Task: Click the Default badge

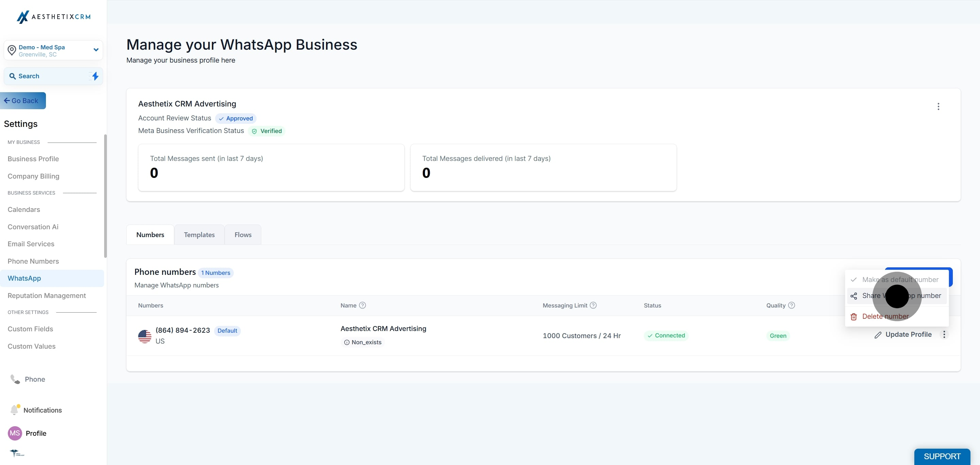Action: (x=227, y=331)
